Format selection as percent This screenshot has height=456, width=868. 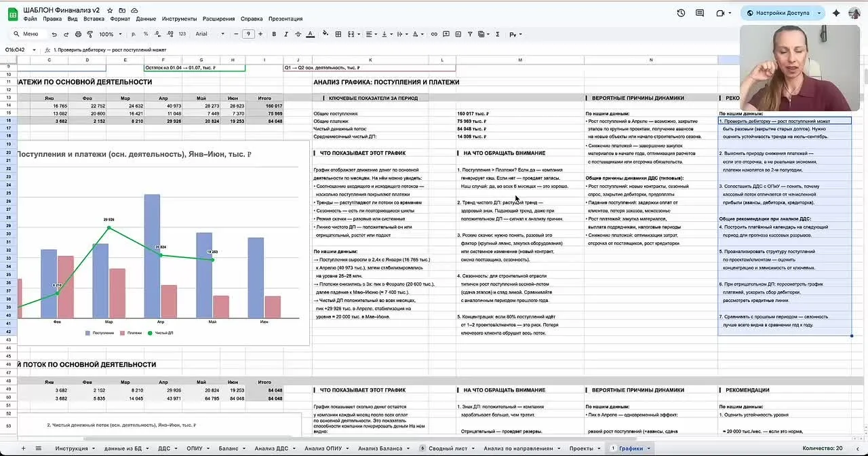(x=146, y=34)
